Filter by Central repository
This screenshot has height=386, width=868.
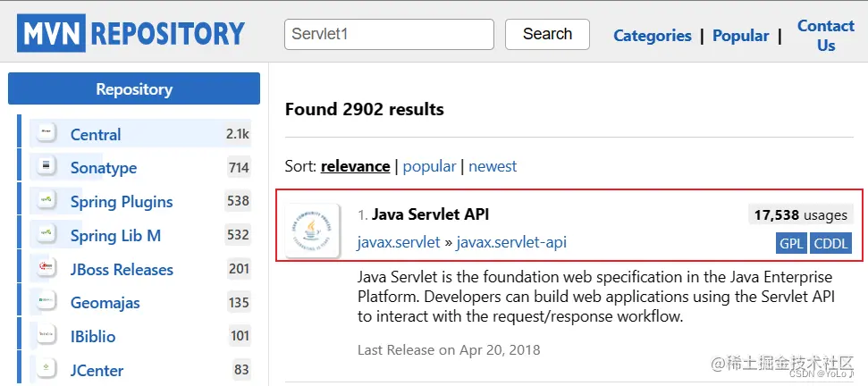pyautogui.click(x=96, y=134)
